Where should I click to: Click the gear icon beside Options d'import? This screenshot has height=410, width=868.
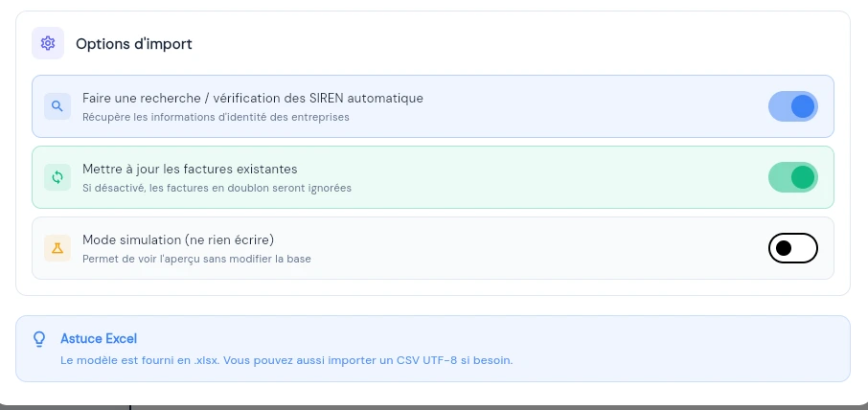(48, 43)
